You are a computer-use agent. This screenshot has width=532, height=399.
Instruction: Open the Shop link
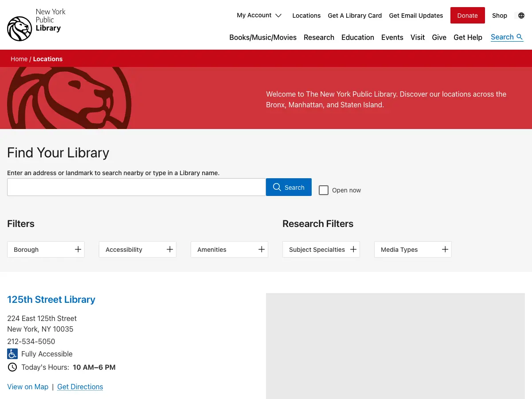(x=500, y=16)
